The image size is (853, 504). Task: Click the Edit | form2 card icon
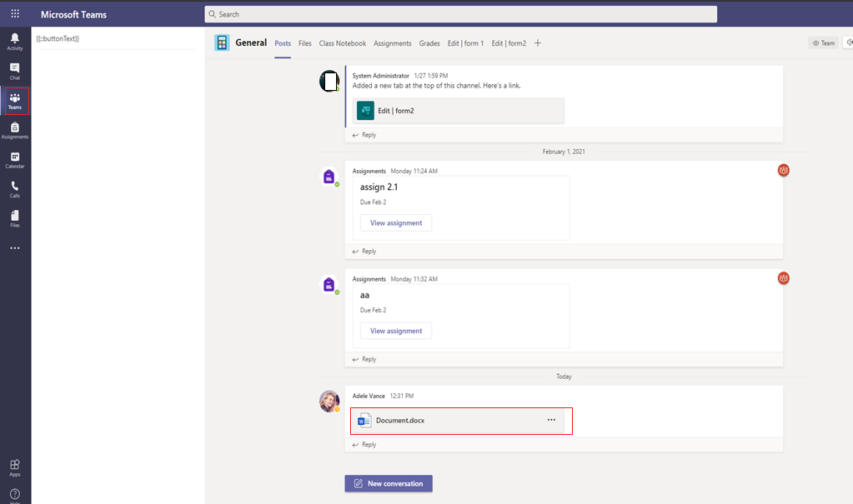coord(365,110)
